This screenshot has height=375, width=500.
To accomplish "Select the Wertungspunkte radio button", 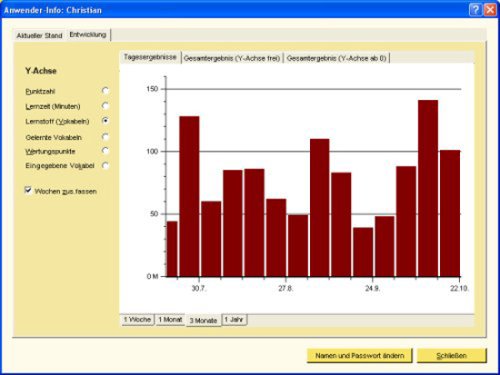I will click(105, 151).
